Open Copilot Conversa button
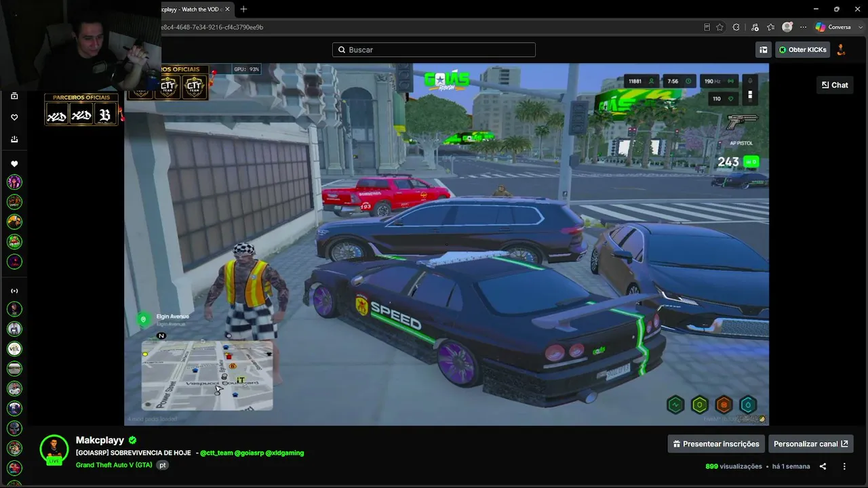The image size is (868, 488). pyautogui.click(x=833, y=27)
